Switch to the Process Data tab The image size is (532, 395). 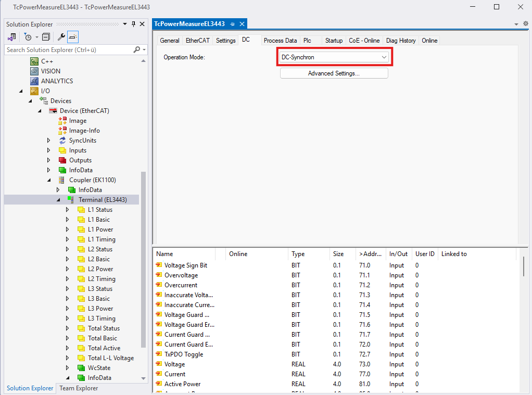pyautogui.click(x=280, y=40)
